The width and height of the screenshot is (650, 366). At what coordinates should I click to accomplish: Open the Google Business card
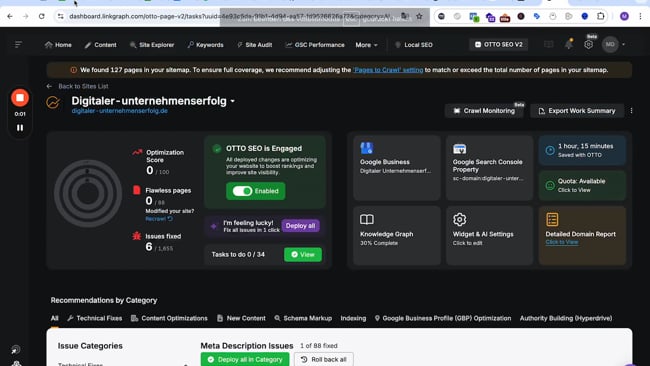click(397, 168)
